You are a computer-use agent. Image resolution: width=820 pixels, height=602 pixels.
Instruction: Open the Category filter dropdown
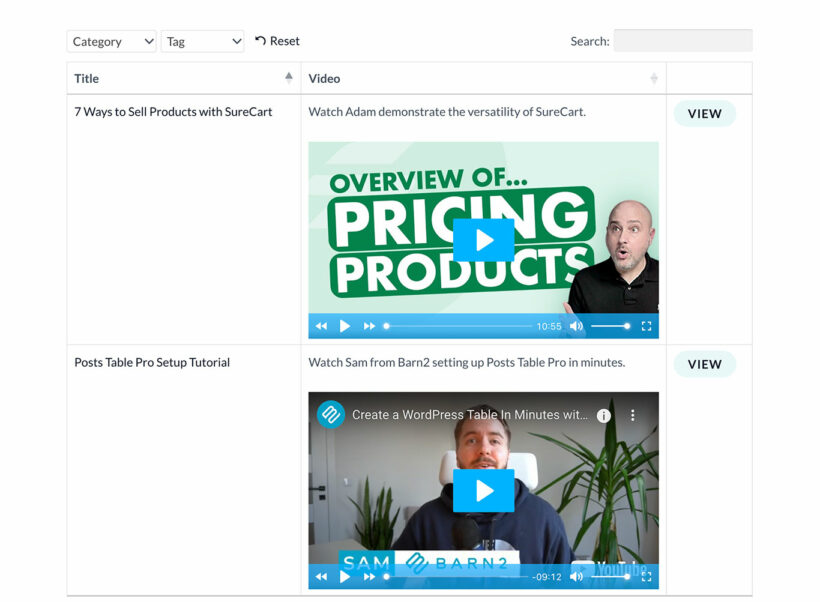pos(112,41)
